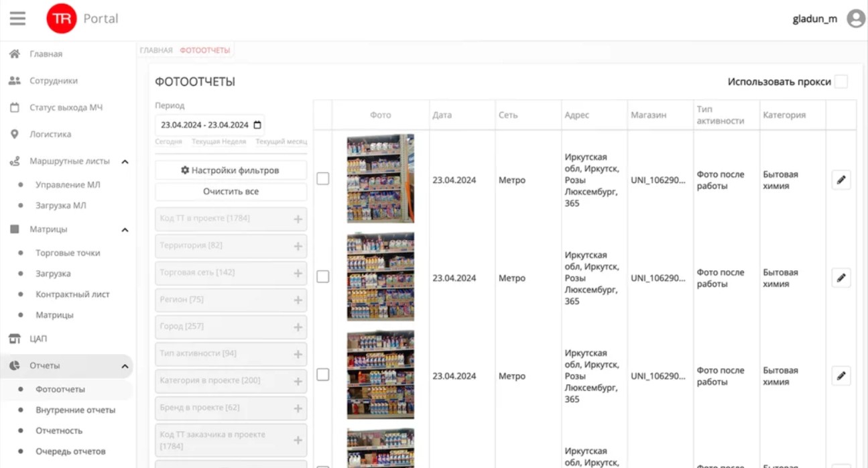Collapse the Отчеты section chevron
Image resolution: width=868 pixels, height=468 pixels.
pyautogui.click(x=125, y=366)
